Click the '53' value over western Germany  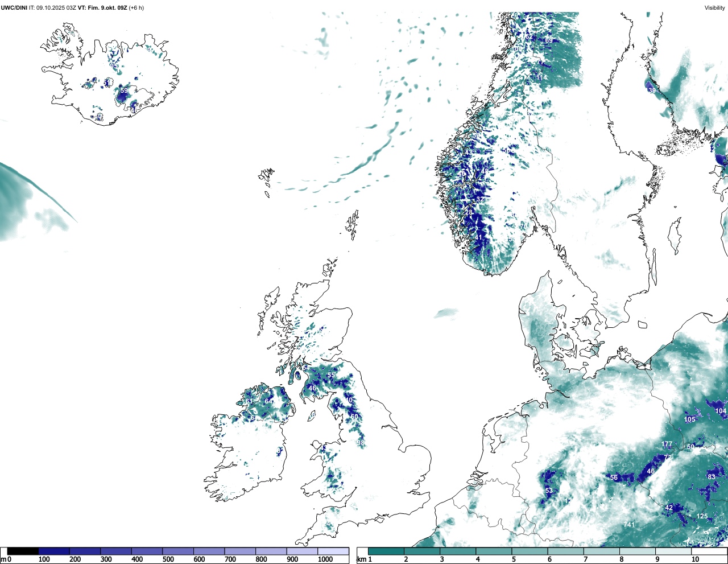[x=549, y=491]
